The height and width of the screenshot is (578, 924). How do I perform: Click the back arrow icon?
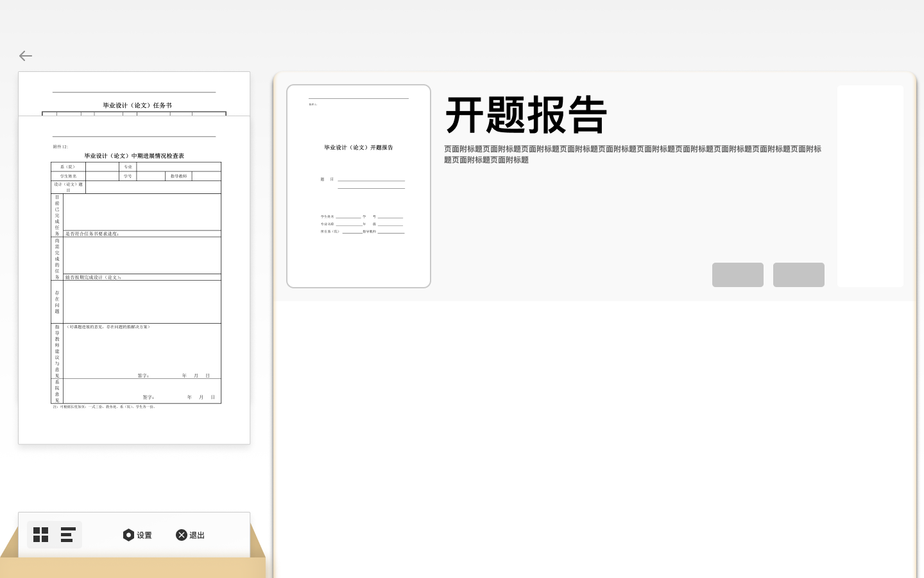[x=26, y=57]
